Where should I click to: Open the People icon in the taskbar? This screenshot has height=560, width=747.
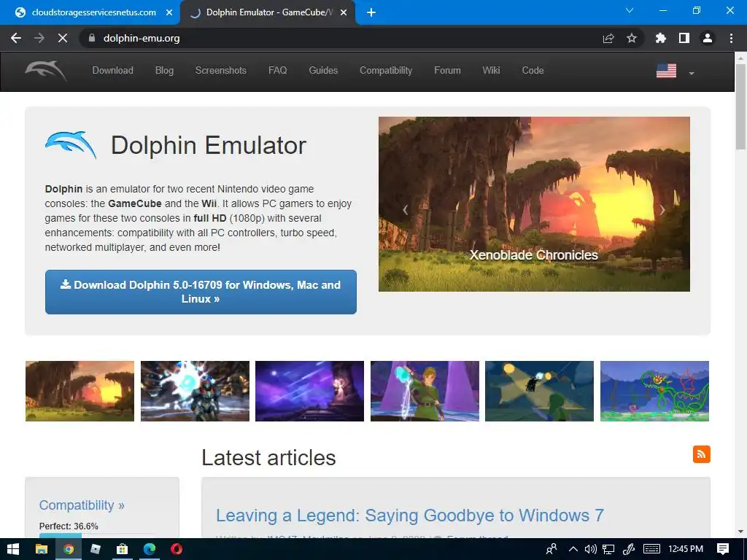pyautogui.click(x=551, y=549)
